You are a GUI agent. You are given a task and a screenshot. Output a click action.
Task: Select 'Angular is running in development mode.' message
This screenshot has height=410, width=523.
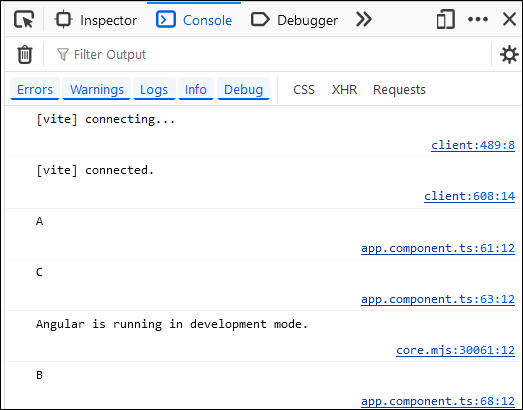pyautogui.click(x=172, y=324)
